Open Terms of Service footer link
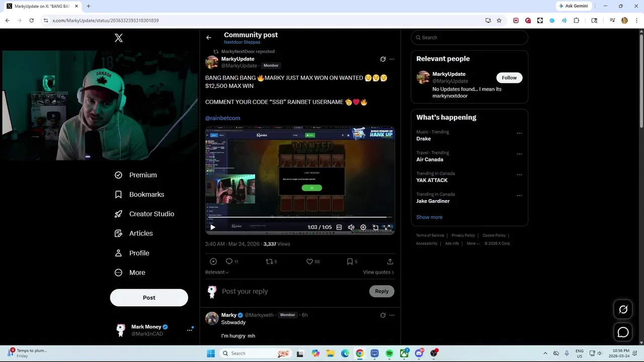 click(430, 235)
